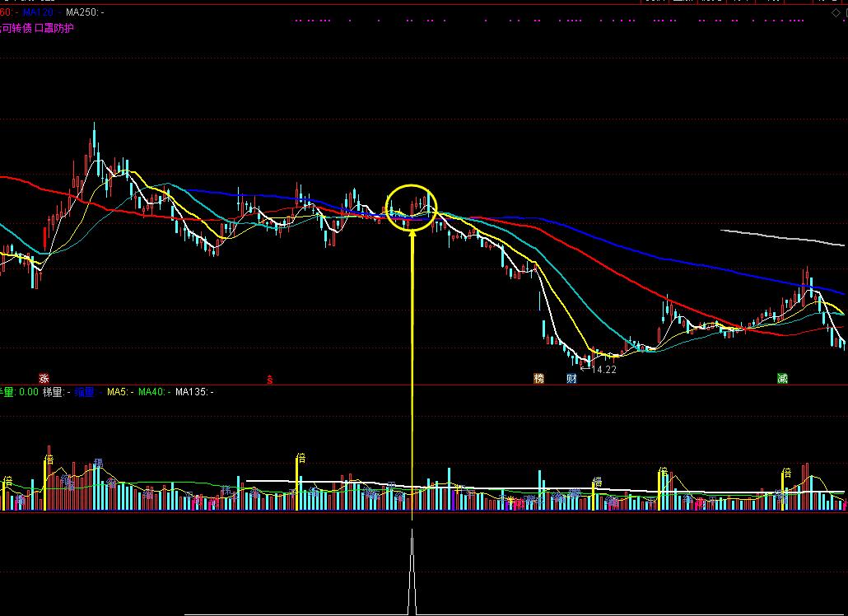Image resolution: width=848 pixels, height=616 pixels.
Task: Click the 倍 marker on far-left volume bar
Action: [x=7, y=479]
